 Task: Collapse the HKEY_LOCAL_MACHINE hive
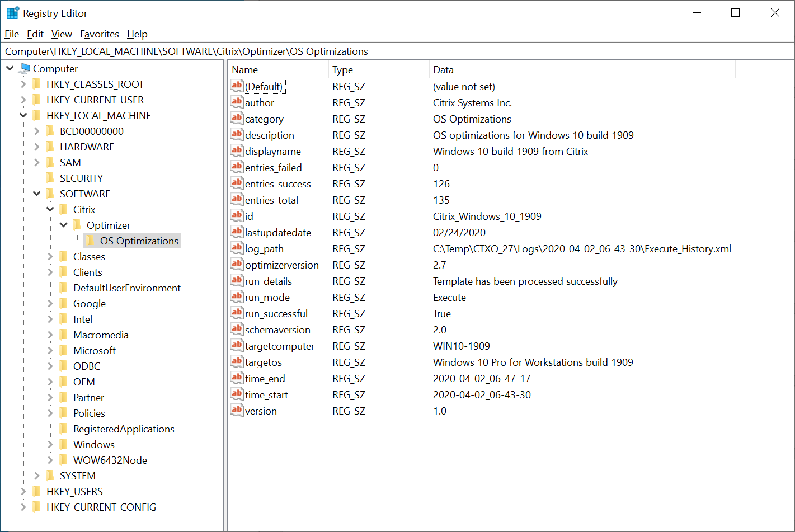click(x=23, y=116)
